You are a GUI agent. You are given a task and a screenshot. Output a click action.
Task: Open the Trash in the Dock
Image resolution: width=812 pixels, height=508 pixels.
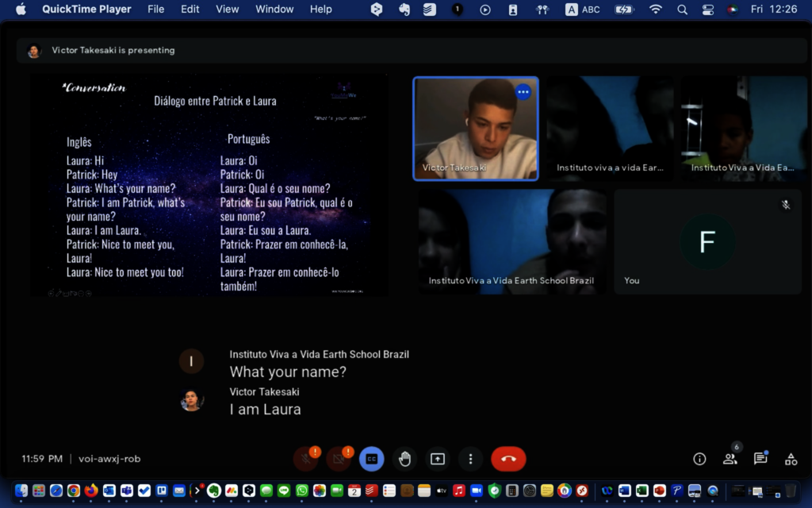click(791, 491)
